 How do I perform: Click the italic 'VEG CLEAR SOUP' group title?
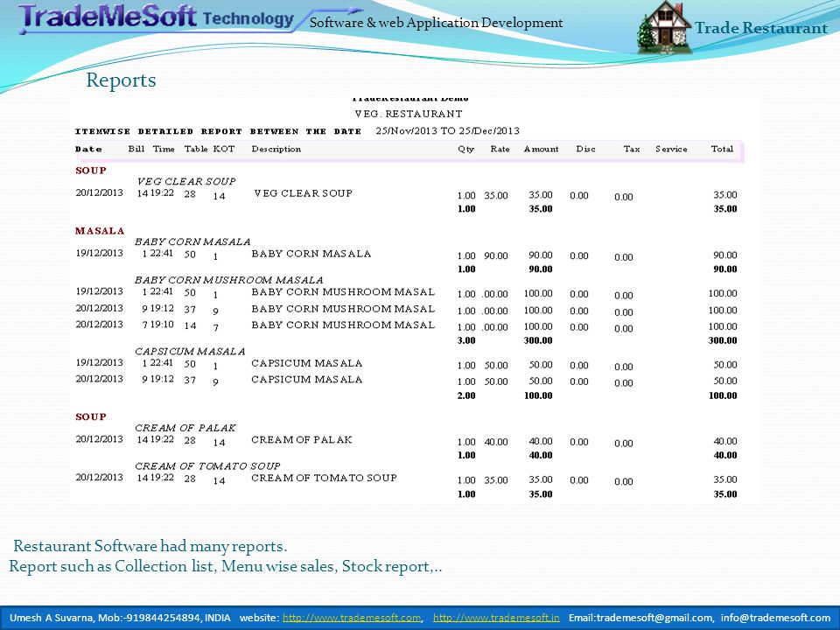pyautogui.click(x=185, y=181)
